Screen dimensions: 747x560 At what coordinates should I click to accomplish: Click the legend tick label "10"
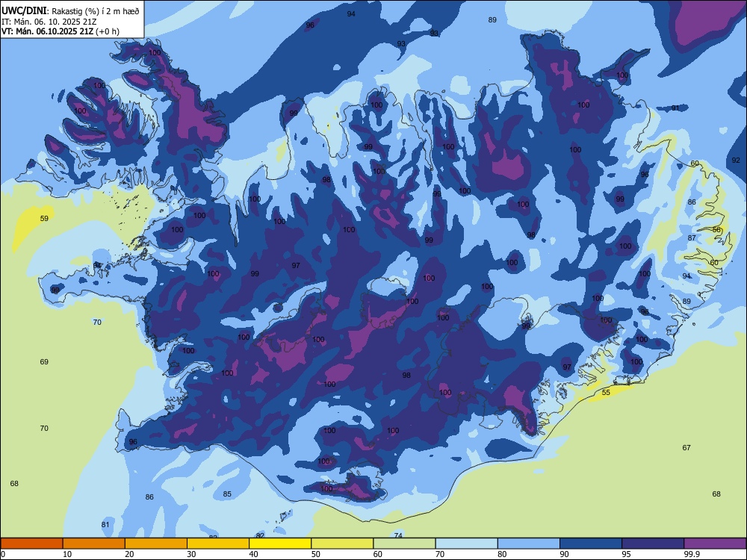coord(68,554)
